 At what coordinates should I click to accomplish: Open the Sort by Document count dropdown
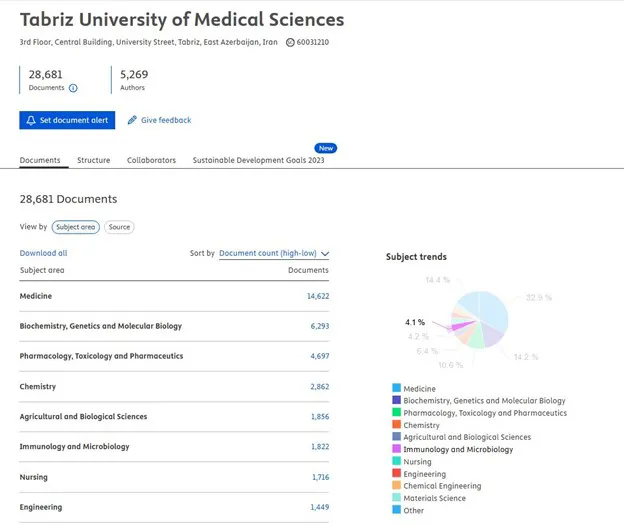pyautogui.click(x=274, y=253)
